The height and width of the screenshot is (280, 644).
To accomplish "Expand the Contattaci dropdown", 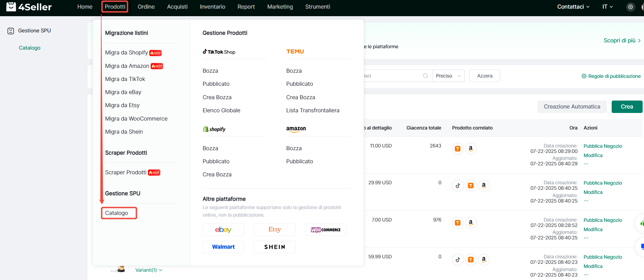I will click(x=573, y=7).
